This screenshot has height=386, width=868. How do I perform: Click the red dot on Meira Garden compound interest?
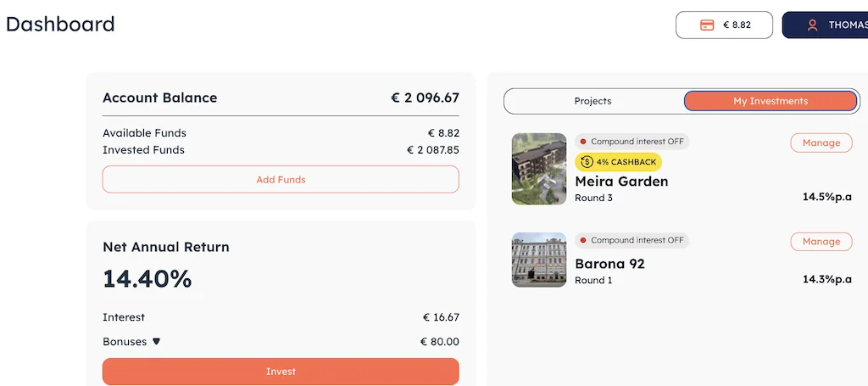582,142
